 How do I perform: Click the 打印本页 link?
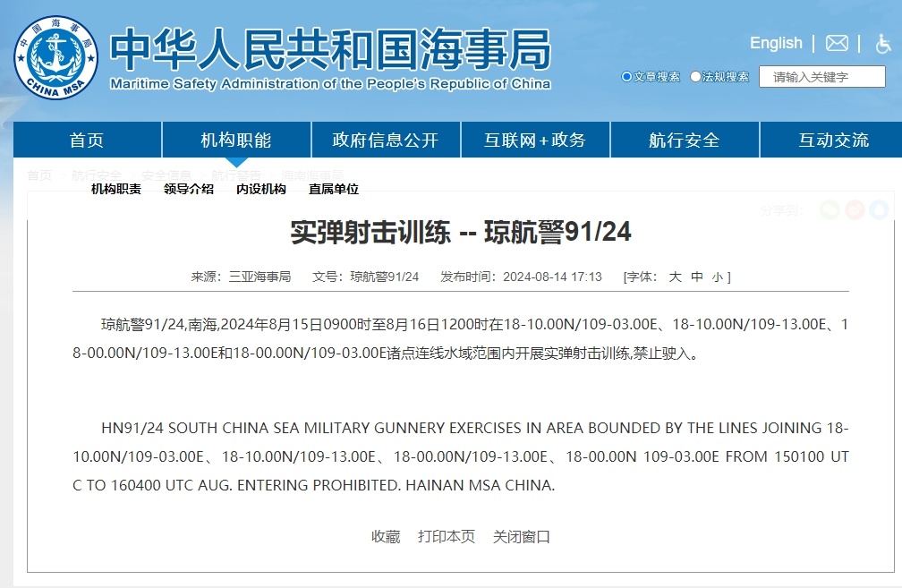(447, 537)
